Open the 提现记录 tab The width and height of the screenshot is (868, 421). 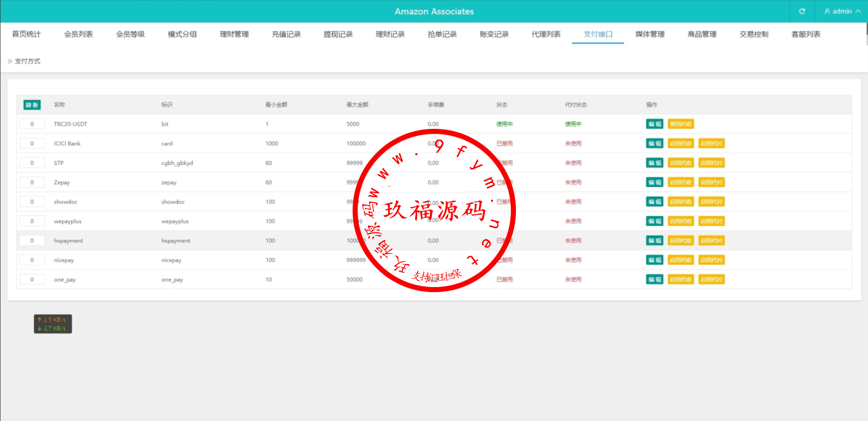(x=338, y=34)
